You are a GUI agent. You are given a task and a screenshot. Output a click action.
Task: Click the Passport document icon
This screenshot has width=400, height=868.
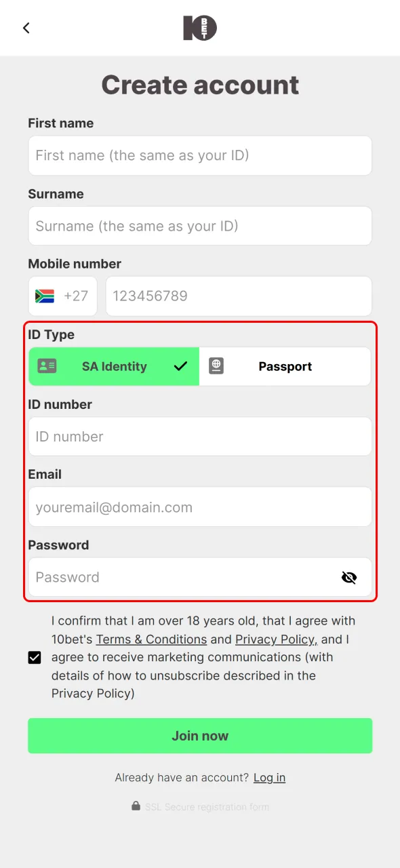216,366
